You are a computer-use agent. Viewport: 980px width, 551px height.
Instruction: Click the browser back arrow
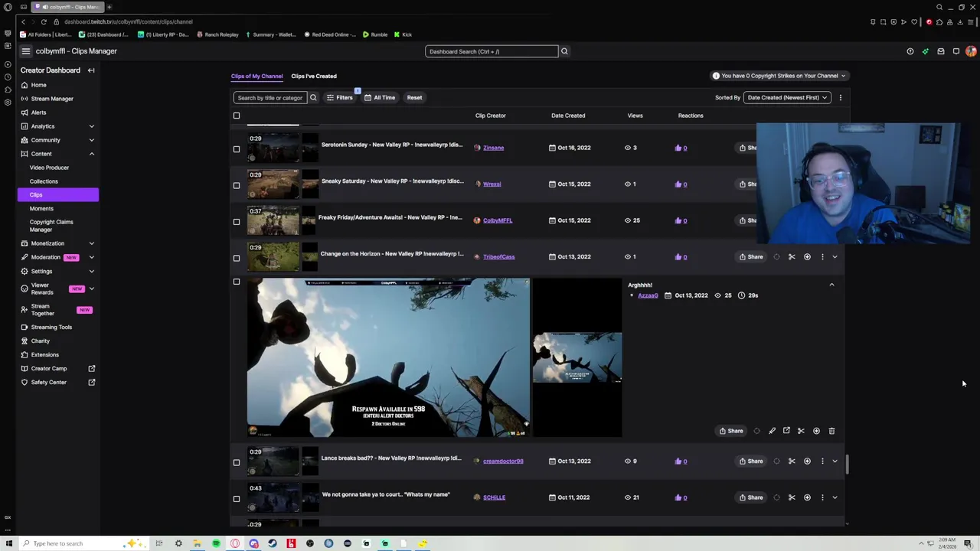point(23,21)
